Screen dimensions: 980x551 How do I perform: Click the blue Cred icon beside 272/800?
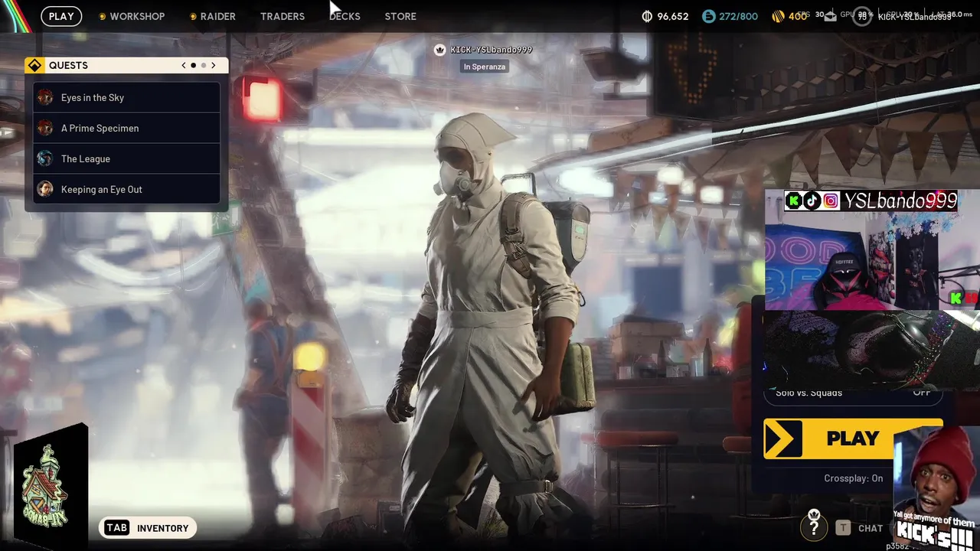[709, 16]
